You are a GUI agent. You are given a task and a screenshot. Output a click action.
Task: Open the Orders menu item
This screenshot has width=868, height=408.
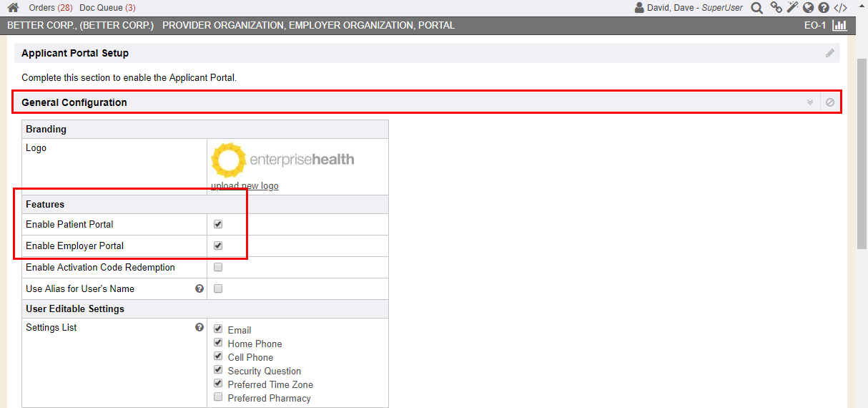(49, 8)
